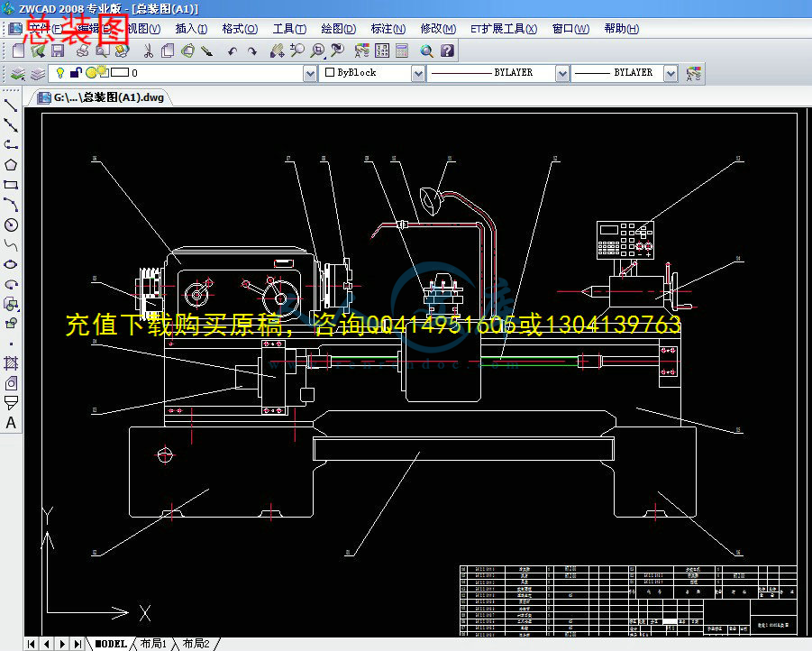Select the Construction Line tool
This screenshot has height=651, width=812.
pyautogui.click(x=11, y=125)
